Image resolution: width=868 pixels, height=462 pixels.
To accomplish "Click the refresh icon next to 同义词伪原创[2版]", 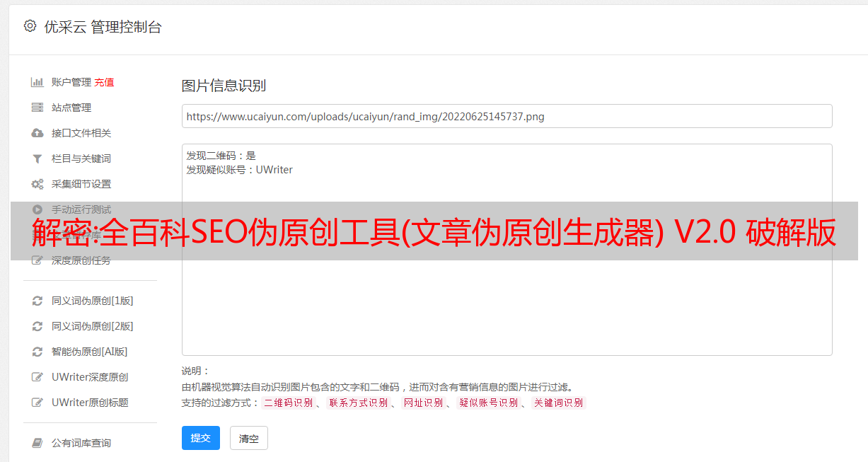I will [x=37, y=326].
